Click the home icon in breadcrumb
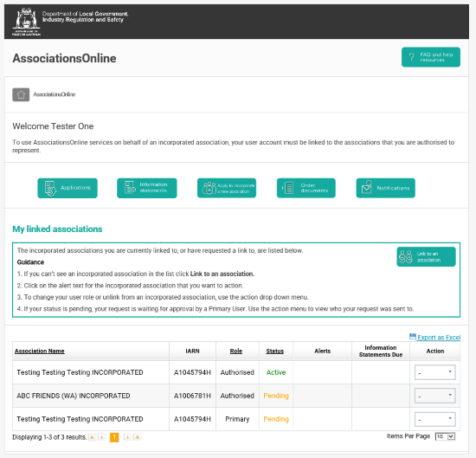This screenshot has height=458, width=476. tap(21, 94)
